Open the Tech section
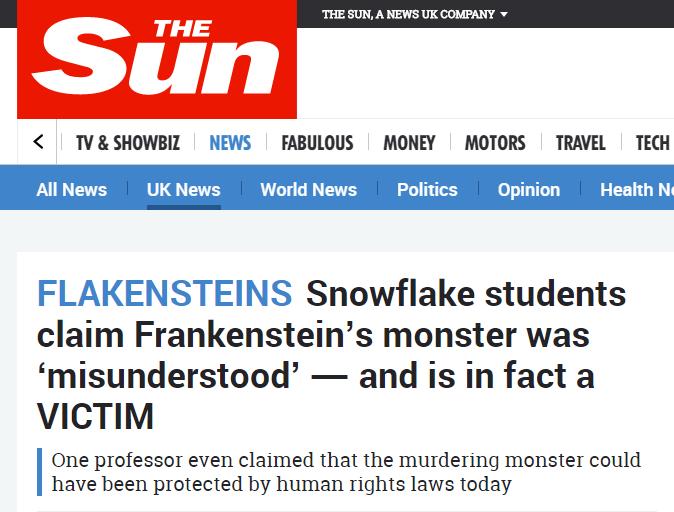 [653, 143]
